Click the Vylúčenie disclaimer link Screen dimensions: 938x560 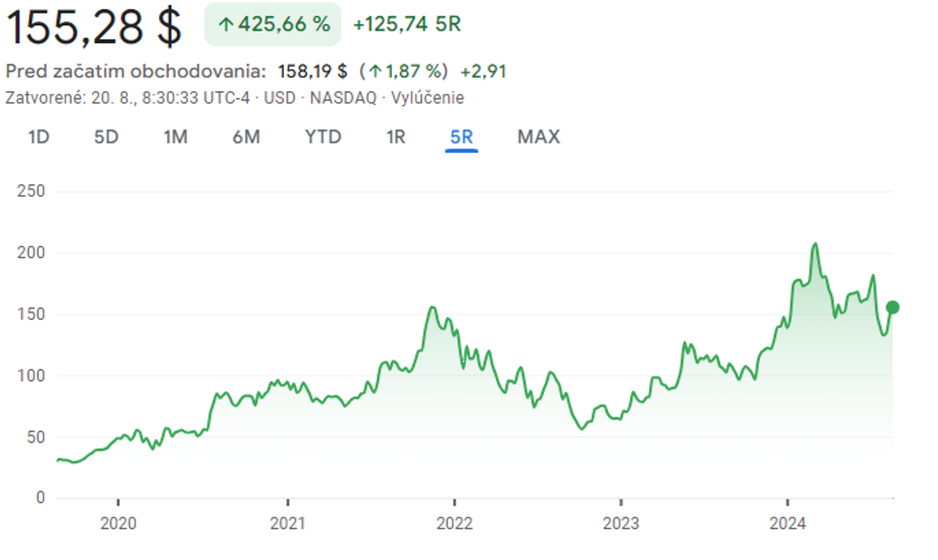pyautogui.click(x=427, y=98)
